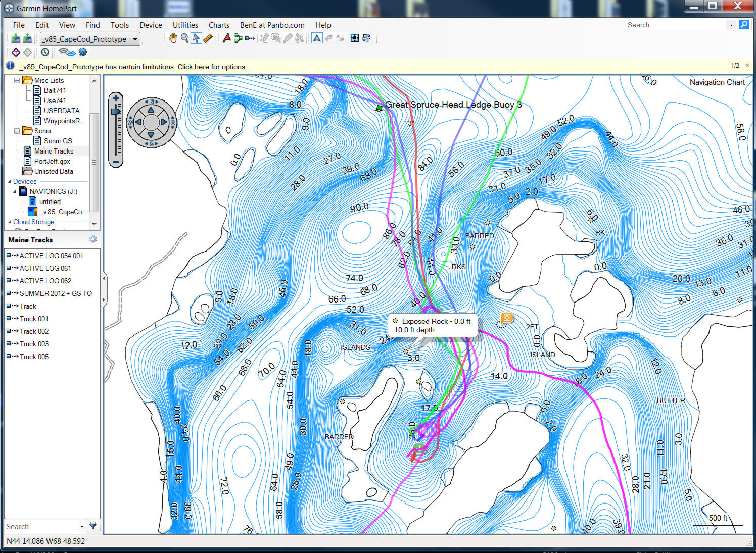Pan map east with compass arrow
The height and width of the screenshot is (553, 756).
point(164,122)
